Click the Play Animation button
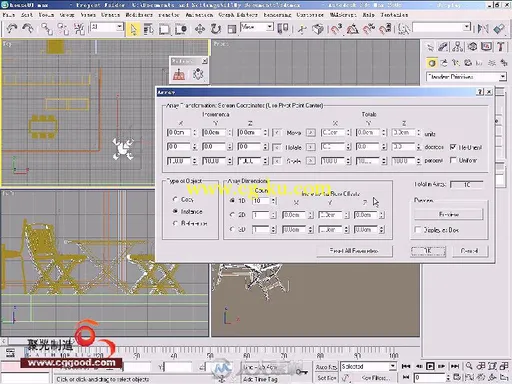The height and width of the screenshot is (384, 512). click(431, 366)
